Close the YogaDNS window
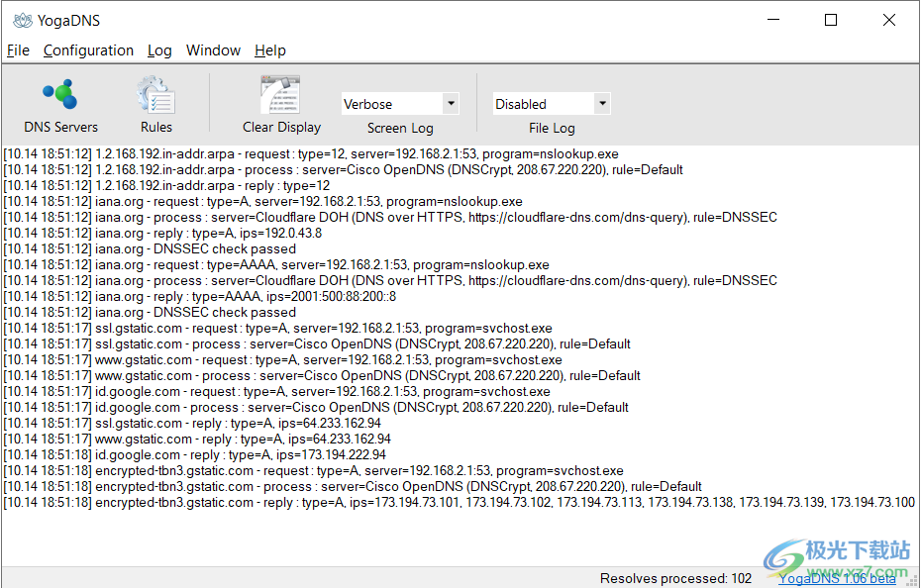The height and width of the screenshot is (588, 921). pos(889,20)
